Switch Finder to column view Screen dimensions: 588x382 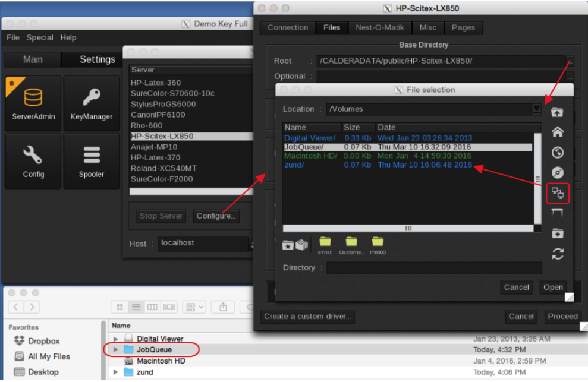[152, 307]
